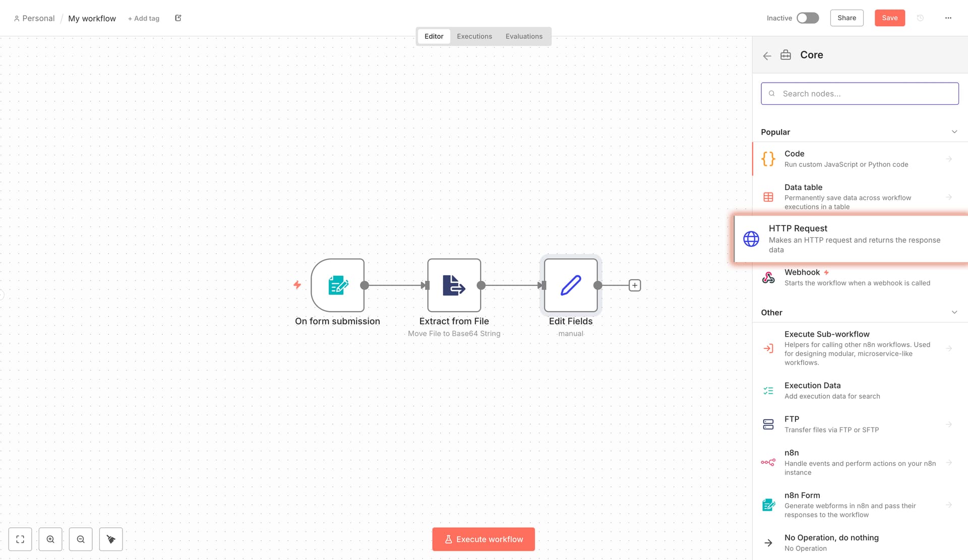Collapse the Popular section
Viewport: 968px width, 560px height.
[x=954, y=132]
